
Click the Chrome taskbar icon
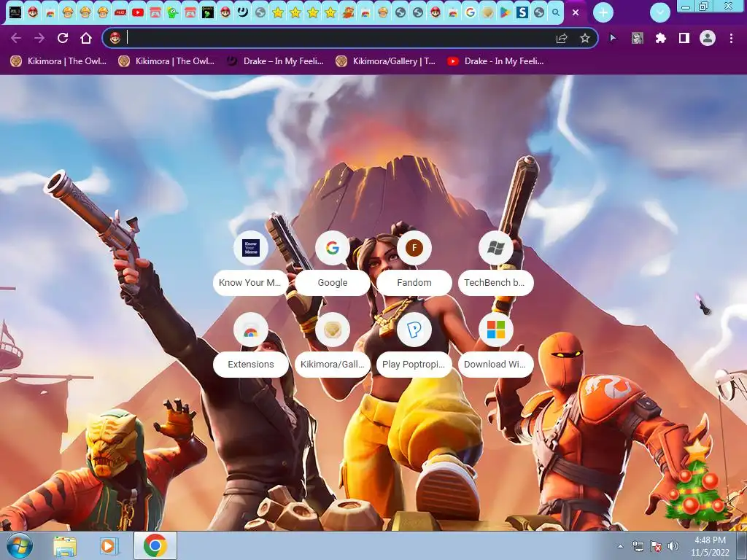pyautogui.click(x=155, y=545)
